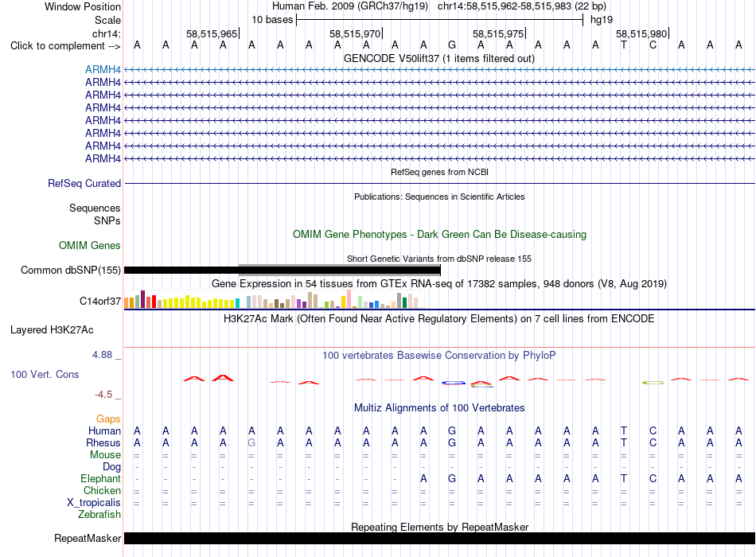Click the 58,515,965 position marker
The height and width of the screenshot is (557, 756).
(212, 33)
